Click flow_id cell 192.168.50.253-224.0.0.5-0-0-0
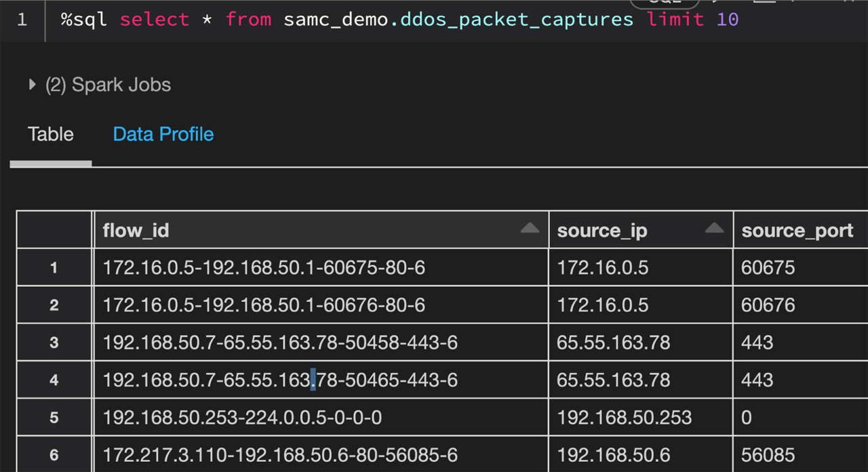 point(242,417)
